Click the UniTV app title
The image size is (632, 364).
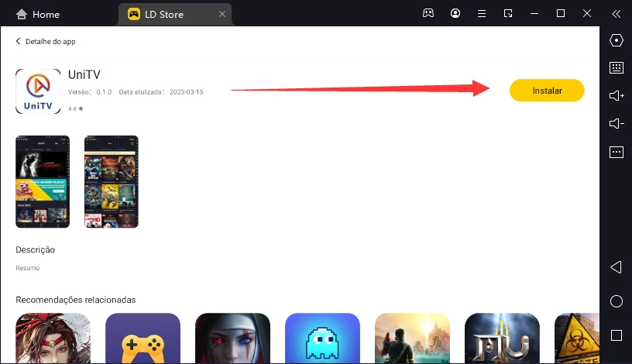click(x=84, y=74)
